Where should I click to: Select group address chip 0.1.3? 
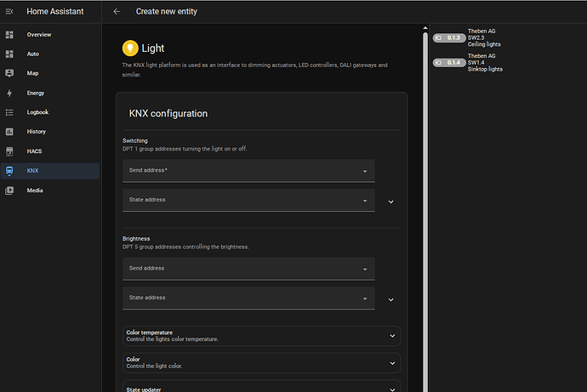click(449, 37)
